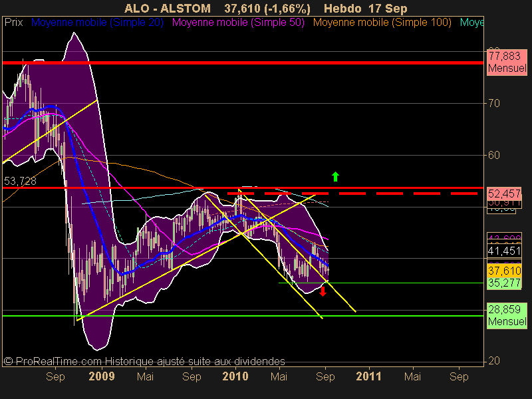Click the 37,610 (-1,66%) quote in title
Image resolution: width=532 pixels, height=399 pixels.
point(267,8)
